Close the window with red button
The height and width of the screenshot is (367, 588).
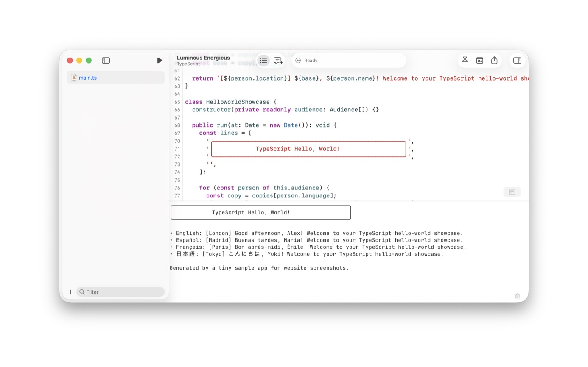pos(70,61)
